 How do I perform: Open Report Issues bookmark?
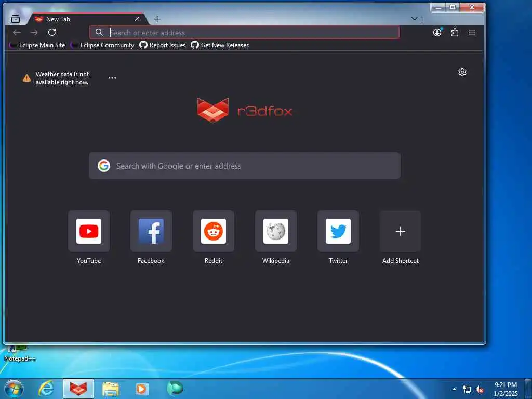tap(163, 45)
